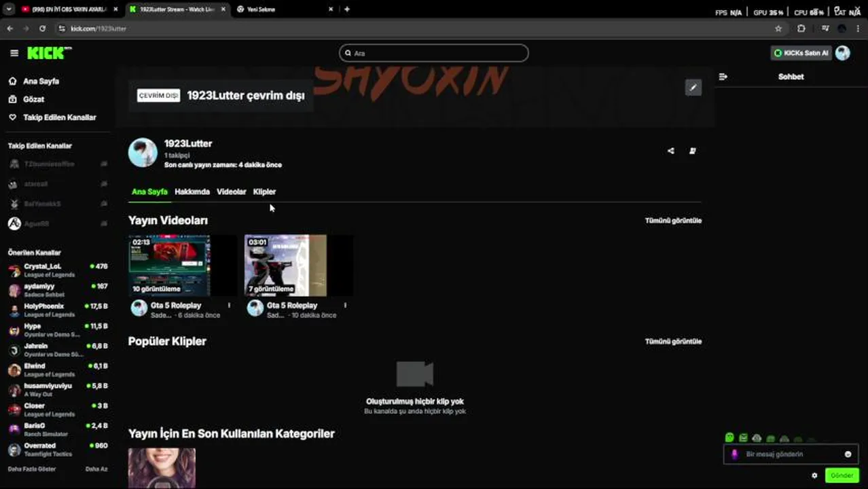Viewport: 868px width, 489px height.
Task: Open the hamburger sidebar menu
Action: (14, 53)
